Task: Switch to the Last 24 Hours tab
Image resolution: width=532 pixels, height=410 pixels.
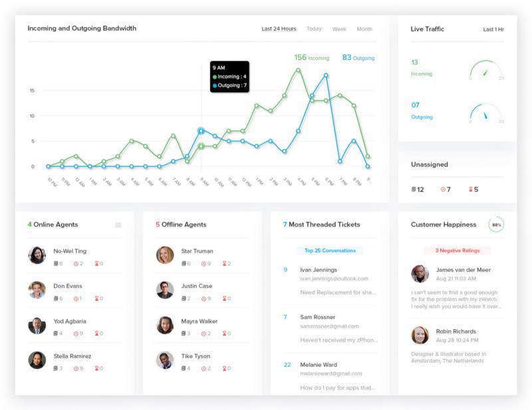Action: pyautogui.click(x=279, y=29)
